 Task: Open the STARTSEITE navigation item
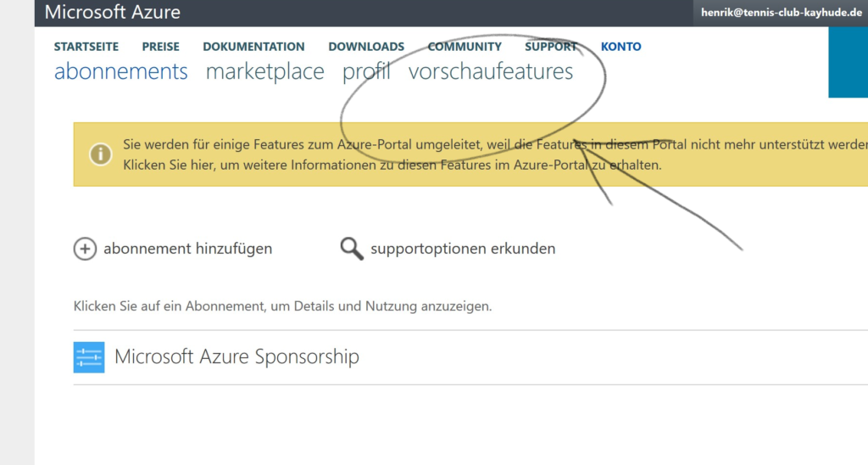click(x=86, y=47)
